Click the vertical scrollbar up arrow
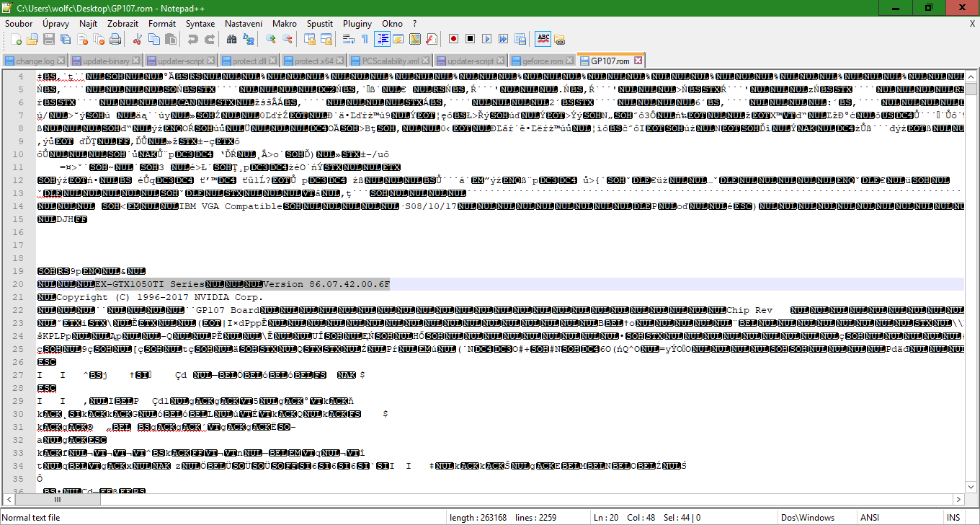This screenshot has width=980, height=525. (x=972, y=76)
